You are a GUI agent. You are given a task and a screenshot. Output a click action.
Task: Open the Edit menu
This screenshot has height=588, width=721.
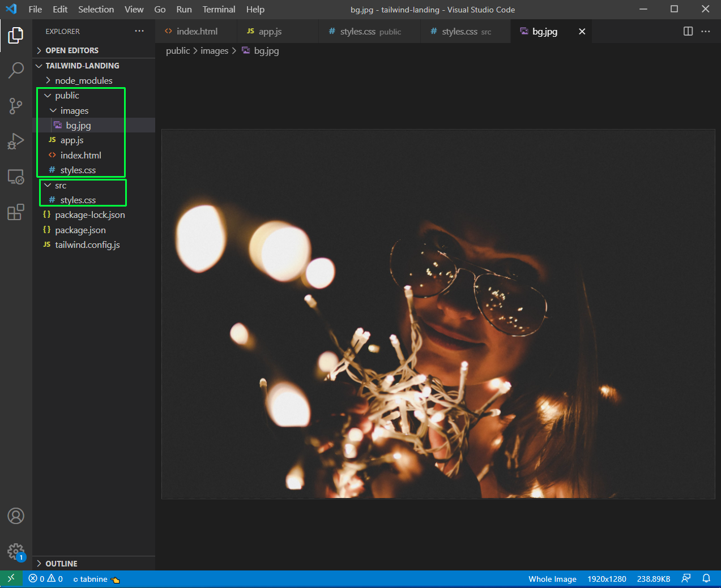[60, 9]
